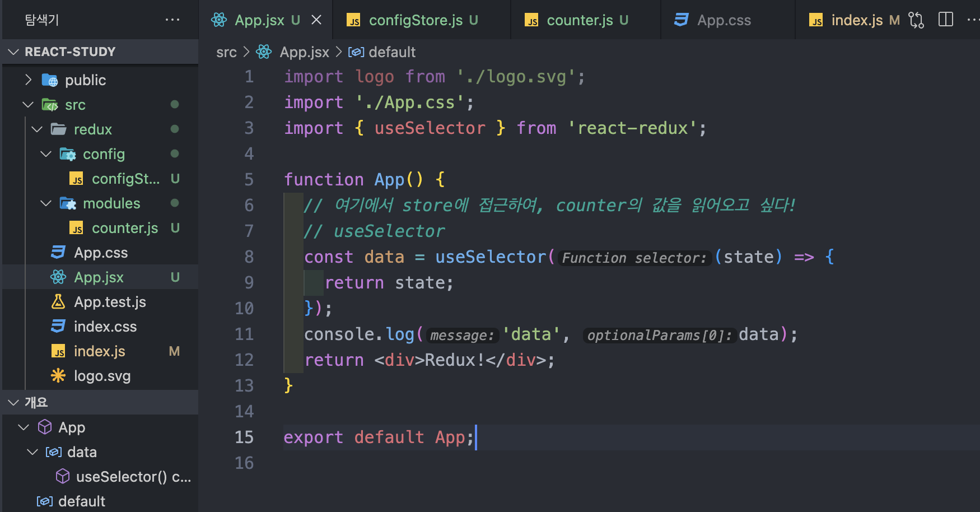Select App.jsx in the explorer tree
Viewport: 980px width, 512px height.
coord(100,277)
